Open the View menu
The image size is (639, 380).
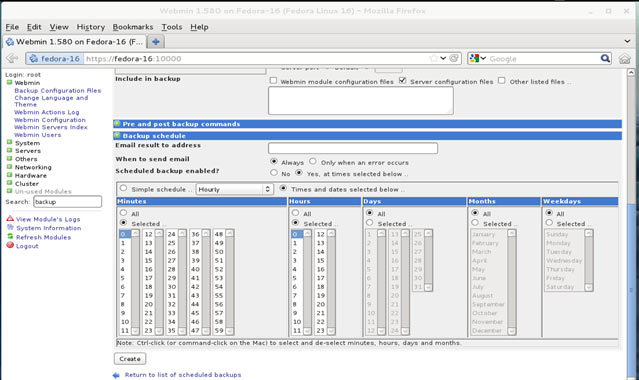click(59, 27)
